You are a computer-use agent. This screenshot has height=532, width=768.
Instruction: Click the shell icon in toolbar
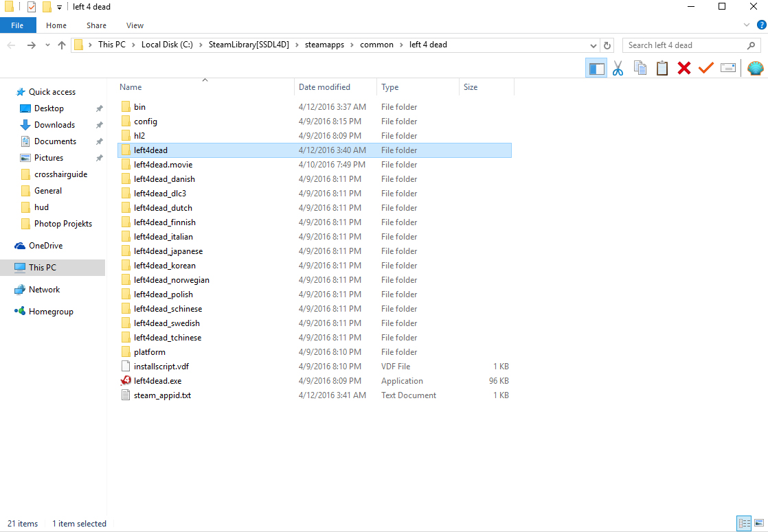[x=755, y=68]
